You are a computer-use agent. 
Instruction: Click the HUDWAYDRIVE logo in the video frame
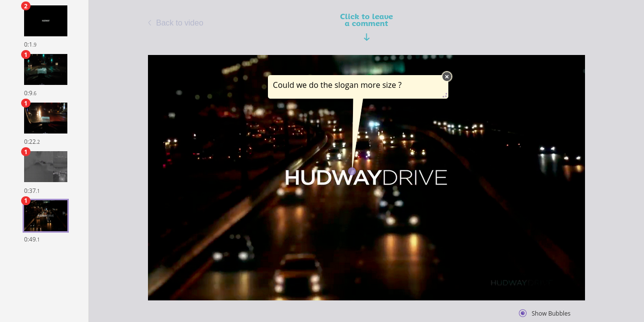pyautogui.click(x=366, y=177)
